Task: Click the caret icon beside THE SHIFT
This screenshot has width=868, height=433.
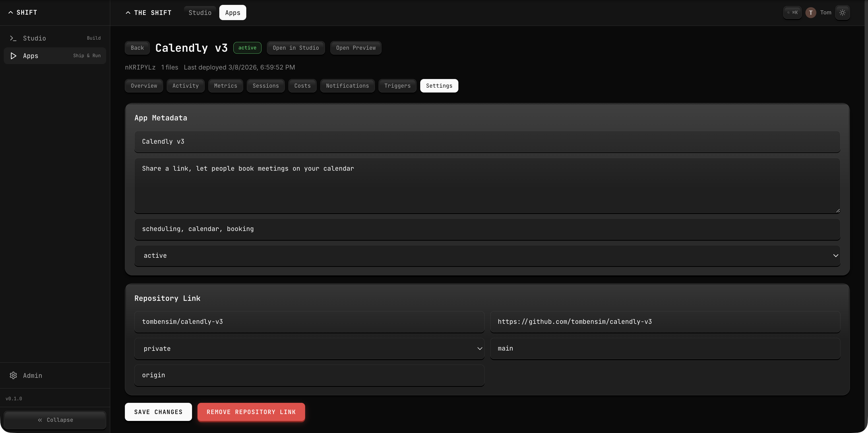Action: (127, 12)
